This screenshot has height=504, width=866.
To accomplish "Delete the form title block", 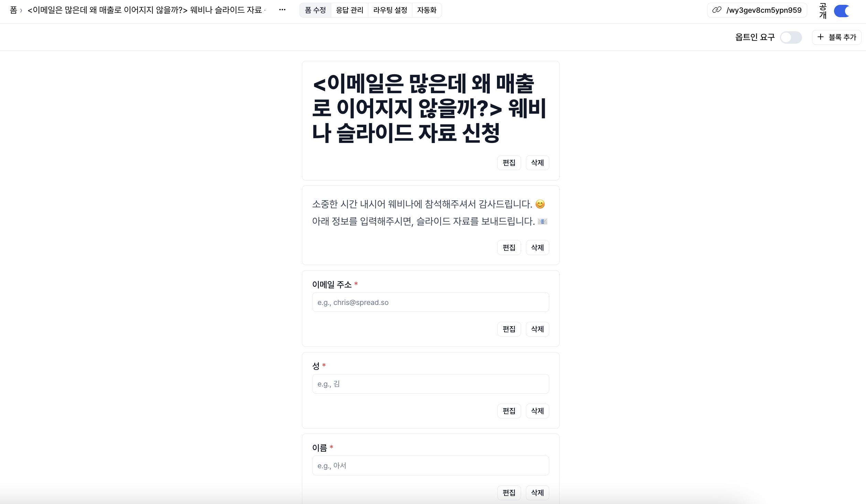I will pos(537,163).
